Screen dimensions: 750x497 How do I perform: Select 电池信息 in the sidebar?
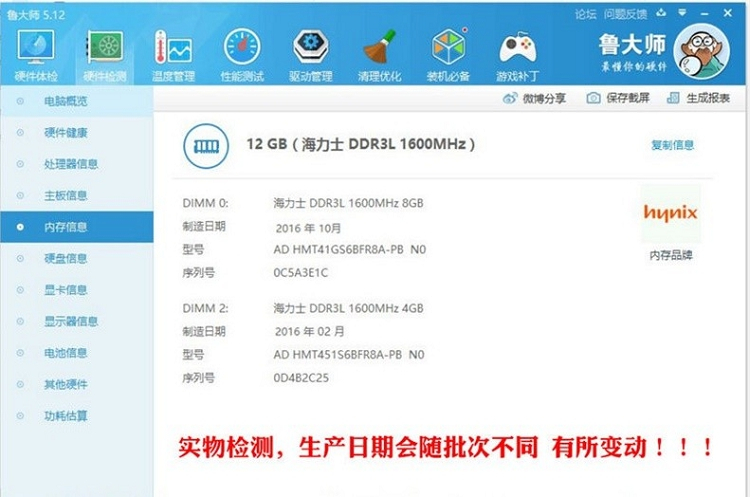click(x=77, y=353)
